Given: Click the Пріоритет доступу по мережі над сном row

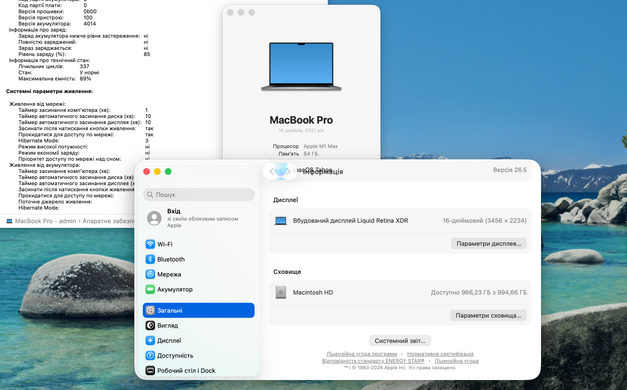Looking at the screenshot, I should (84, 159).
